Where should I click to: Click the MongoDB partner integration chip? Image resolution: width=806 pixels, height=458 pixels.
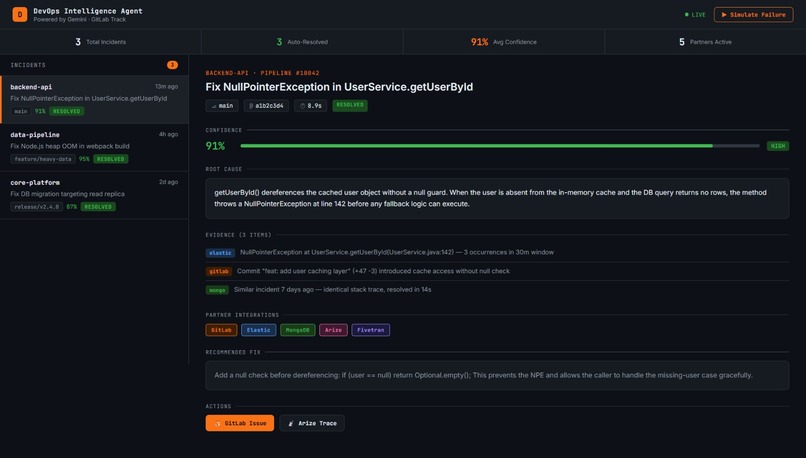point(298,330)
